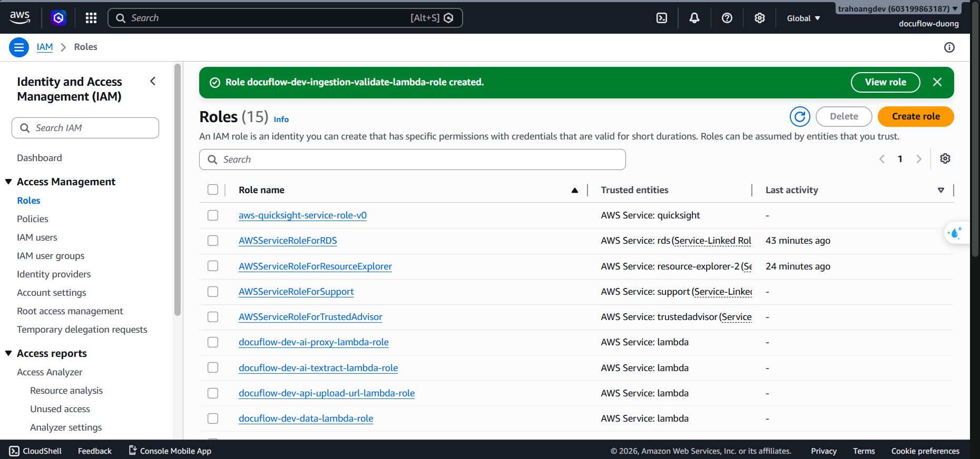Focus the top AWS search bar
The height and width of the screenshot is (459, 980).
point(285,18)
